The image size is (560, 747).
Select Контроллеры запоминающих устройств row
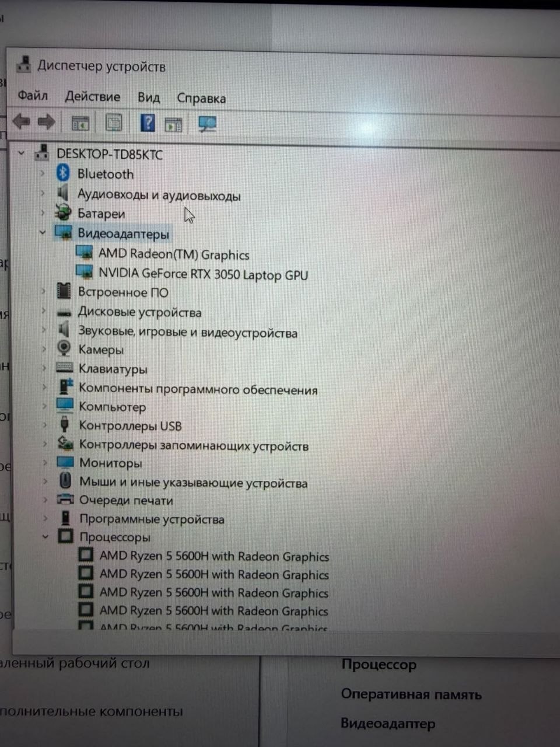(194, 445)
